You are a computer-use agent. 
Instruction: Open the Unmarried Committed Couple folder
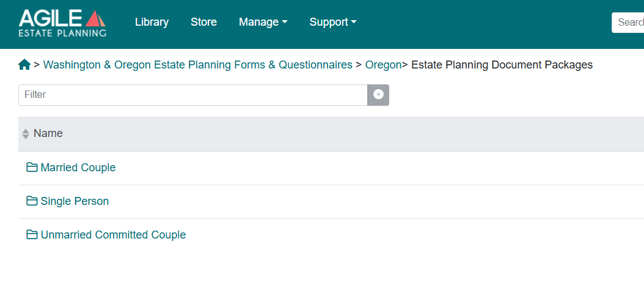pos(114,235)
